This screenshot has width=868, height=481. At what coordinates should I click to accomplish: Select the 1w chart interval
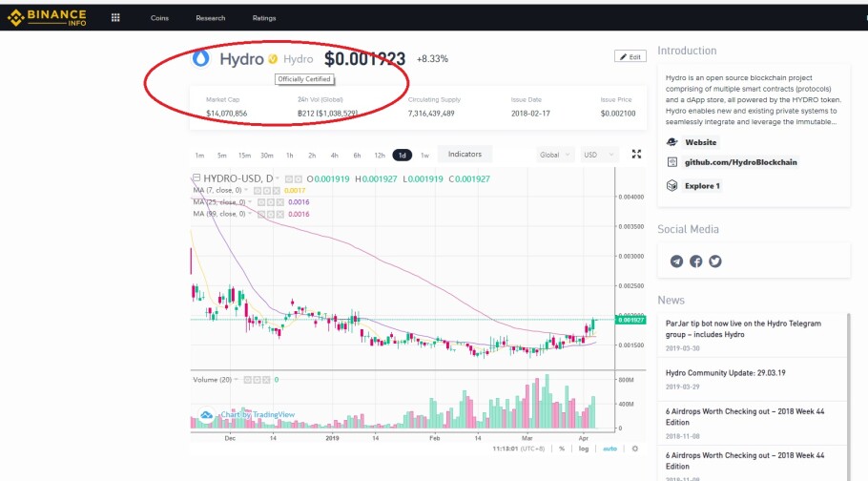click(424, 156)
